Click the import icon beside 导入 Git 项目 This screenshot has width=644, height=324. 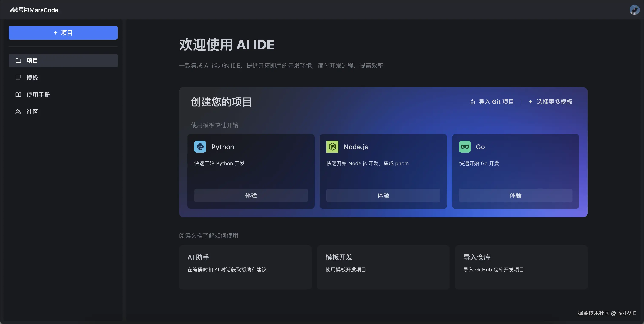tap(472, 102)
